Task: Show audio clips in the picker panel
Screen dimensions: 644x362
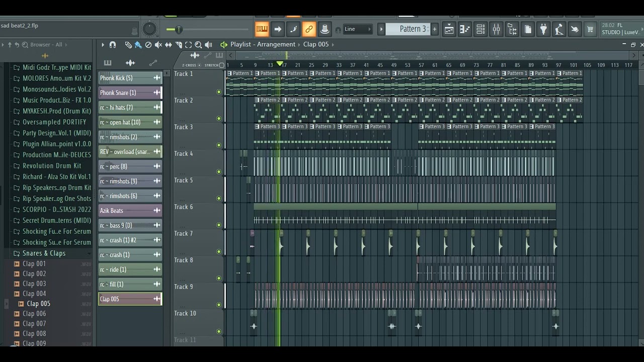Action: click(130, 63)
